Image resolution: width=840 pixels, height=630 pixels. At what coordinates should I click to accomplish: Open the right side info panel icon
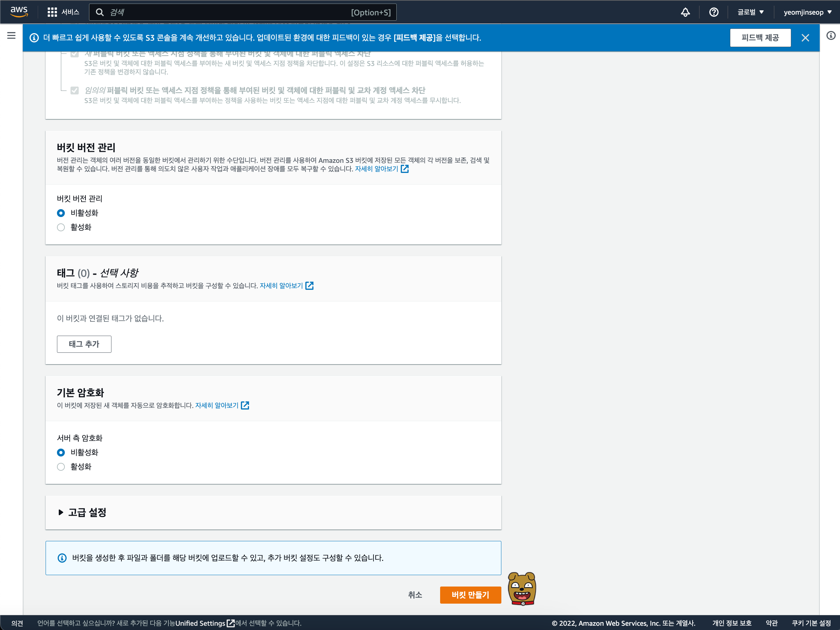tap(830, 36)
